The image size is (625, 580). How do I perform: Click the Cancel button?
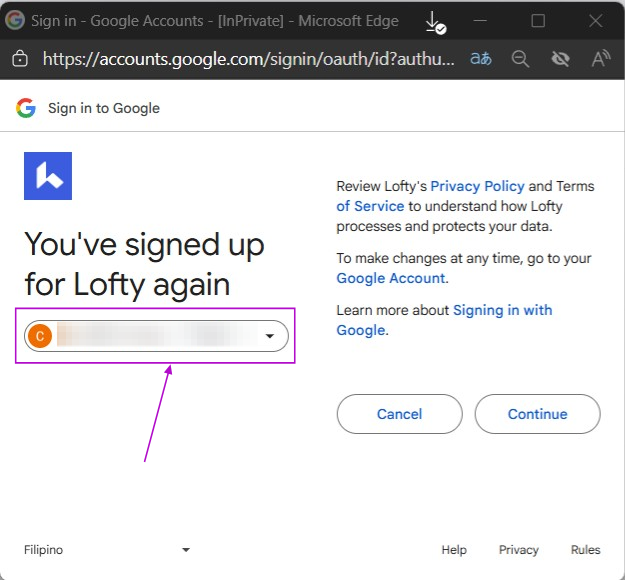point(399,414)
